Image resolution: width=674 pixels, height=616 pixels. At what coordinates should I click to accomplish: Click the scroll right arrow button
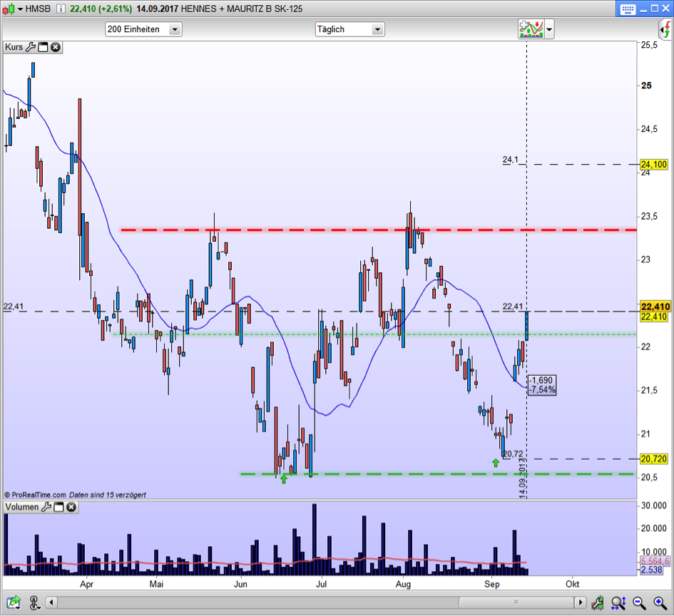[581, 602]
